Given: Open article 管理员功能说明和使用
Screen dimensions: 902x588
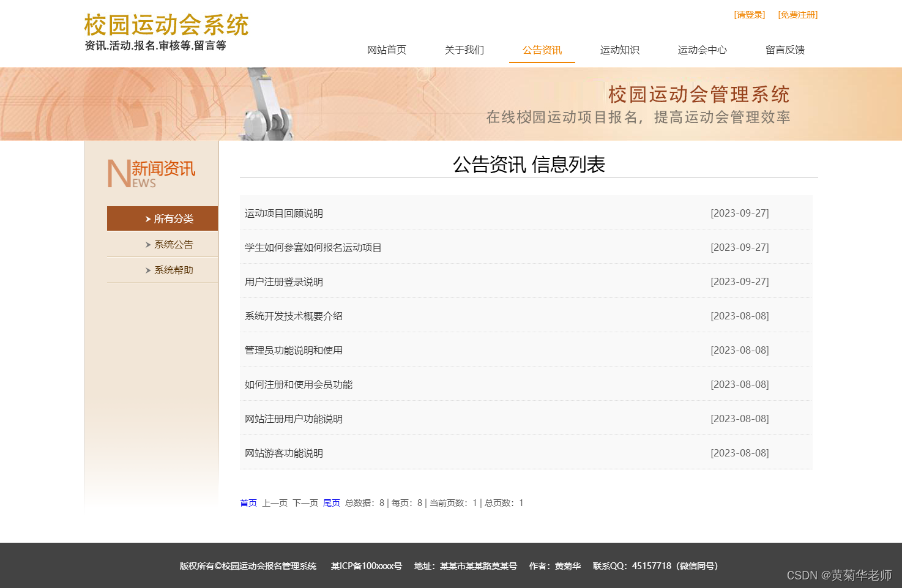Looking at the screenshot, I should point(294,351).
